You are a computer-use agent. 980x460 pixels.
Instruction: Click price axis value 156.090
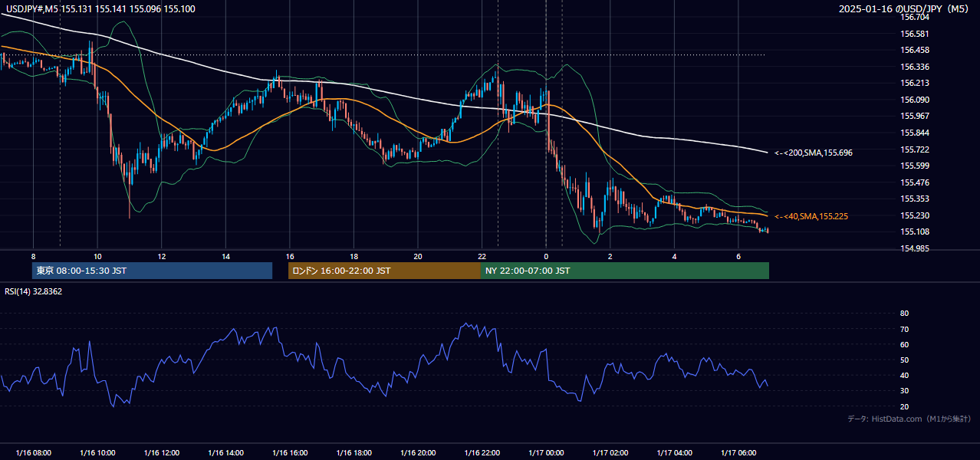(x=914, y=100)
